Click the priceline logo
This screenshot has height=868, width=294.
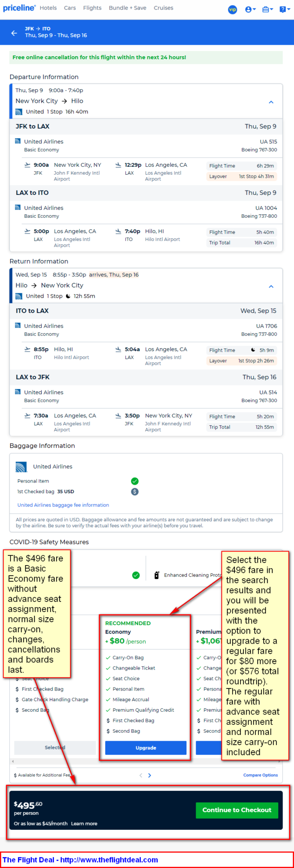[19, 8]
